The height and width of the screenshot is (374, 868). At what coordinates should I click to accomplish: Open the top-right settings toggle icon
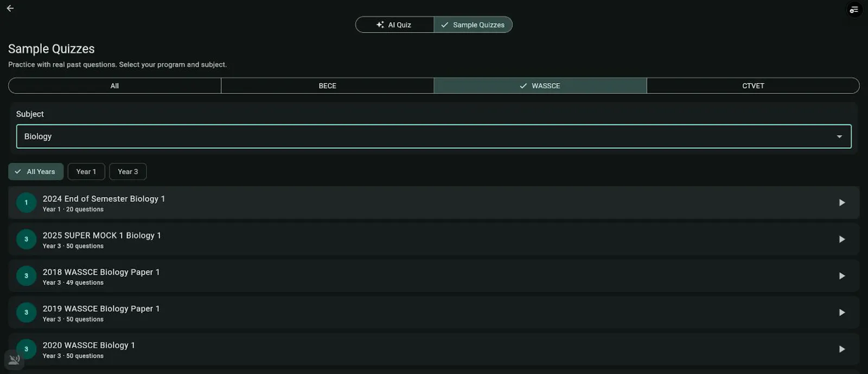[854, 10]
